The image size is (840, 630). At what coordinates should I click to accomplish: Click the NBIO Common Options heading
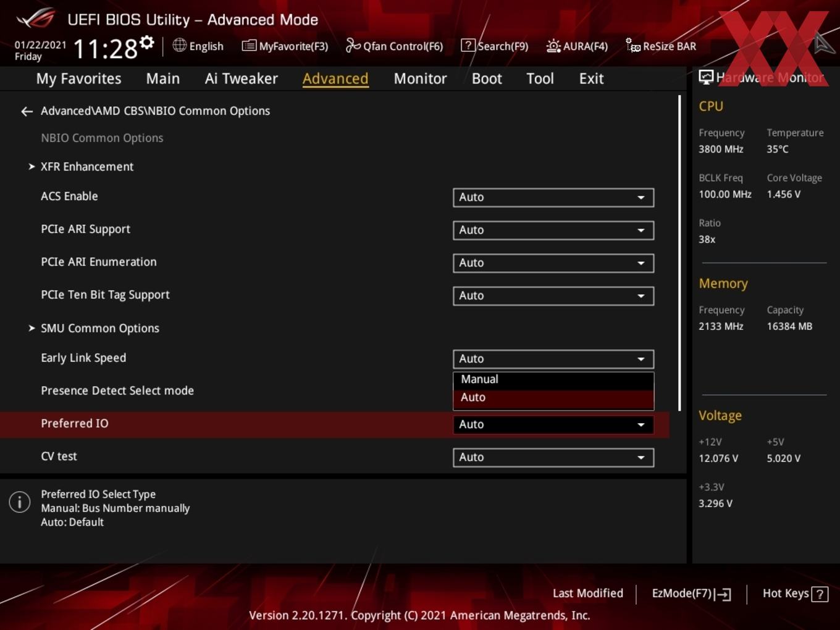[x=102, y=138]
